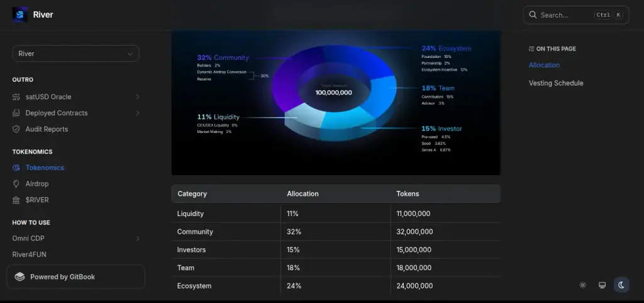644x303 pixels.
Task: Click the 11,000,000 tokens cell
Action: click(x=446, y=214)
